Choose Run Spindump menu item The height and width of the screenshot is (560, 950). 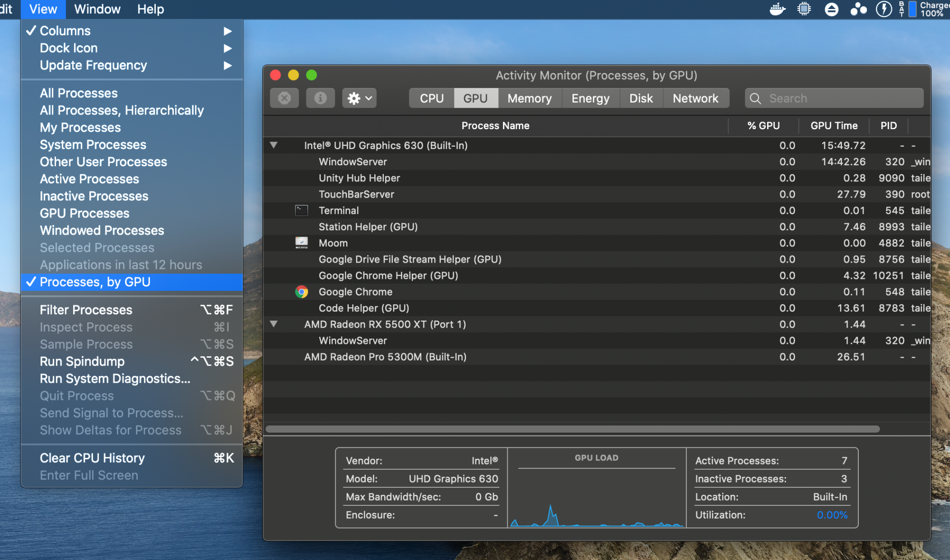point(132,361)
